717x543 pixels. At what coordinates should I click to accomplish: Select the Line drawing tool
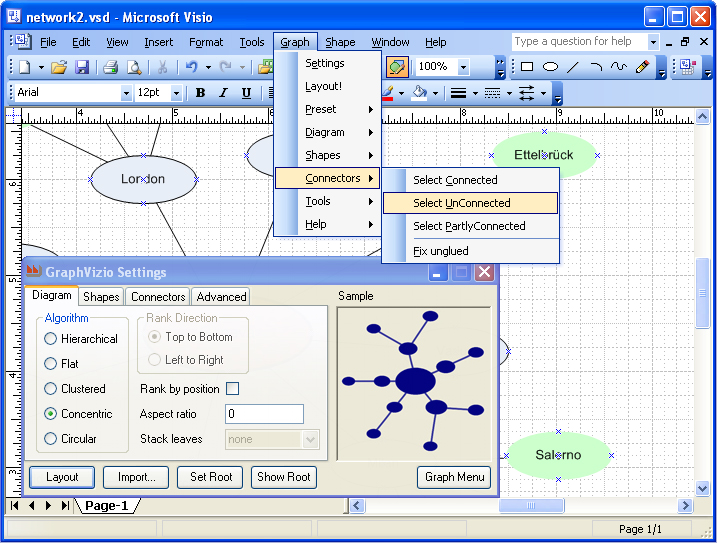click(x=573, y=67)
